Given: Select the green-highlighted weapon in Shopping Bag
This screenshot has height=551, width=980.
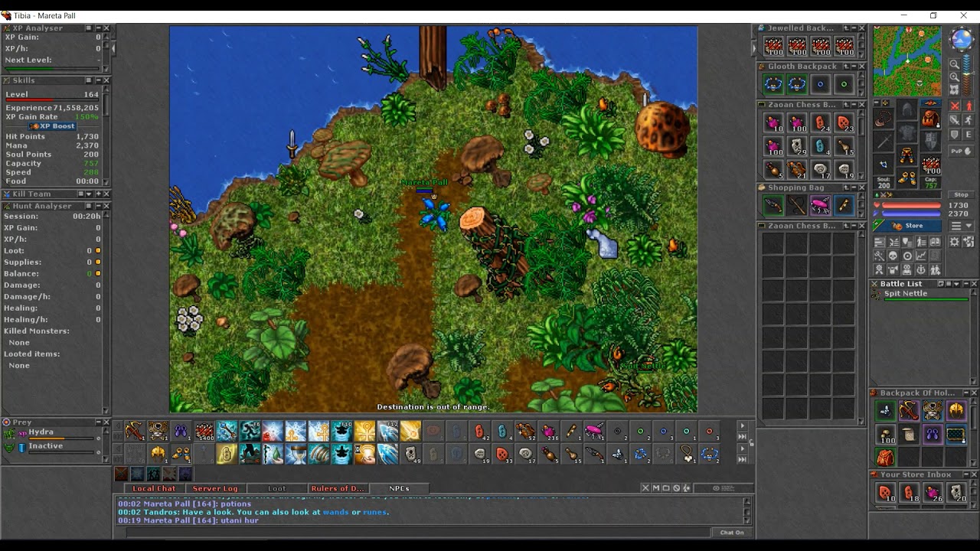Looking at the screenshot, I should (x=773, y=204).
